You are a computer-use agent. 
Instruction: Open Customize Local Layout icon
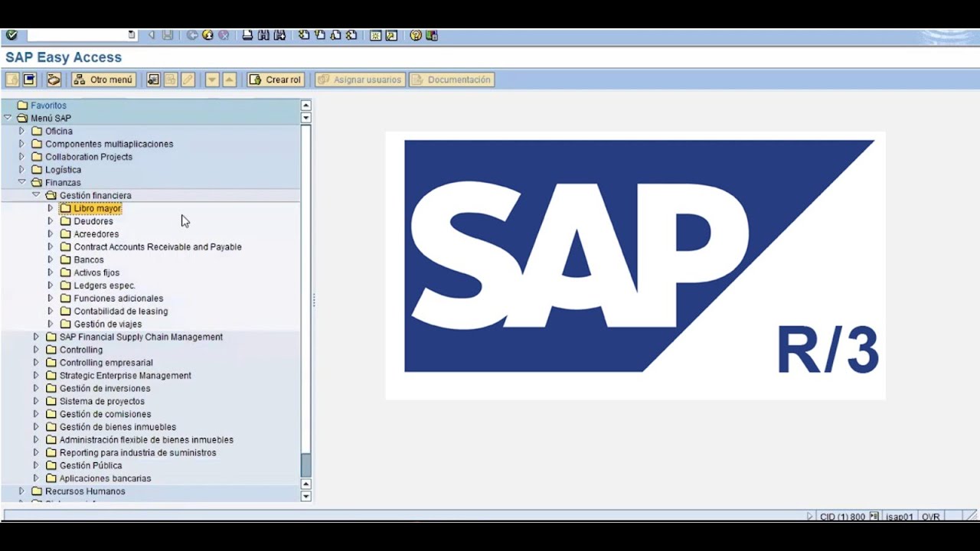(x=432, y=35)
